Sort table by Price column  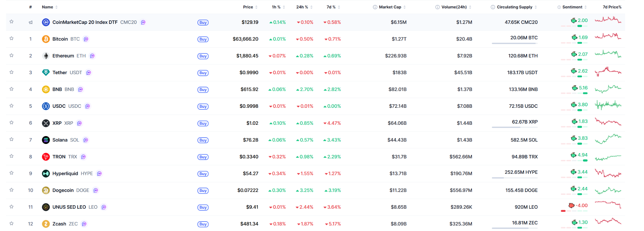coord(250,7)
